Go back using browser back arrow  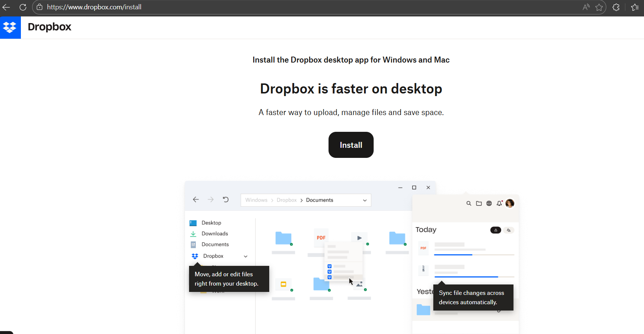[x=6, y=7]
